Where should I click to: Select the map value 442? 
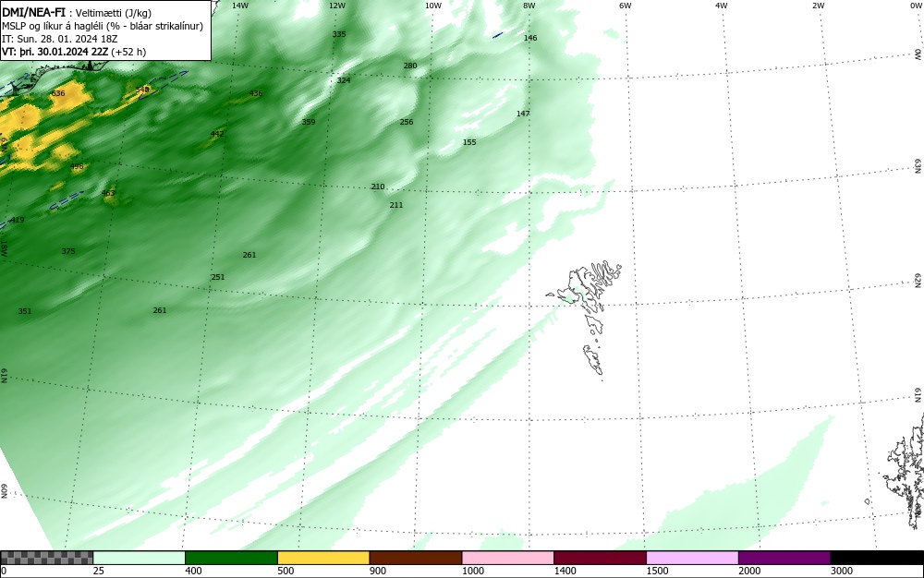pos(217,134)
